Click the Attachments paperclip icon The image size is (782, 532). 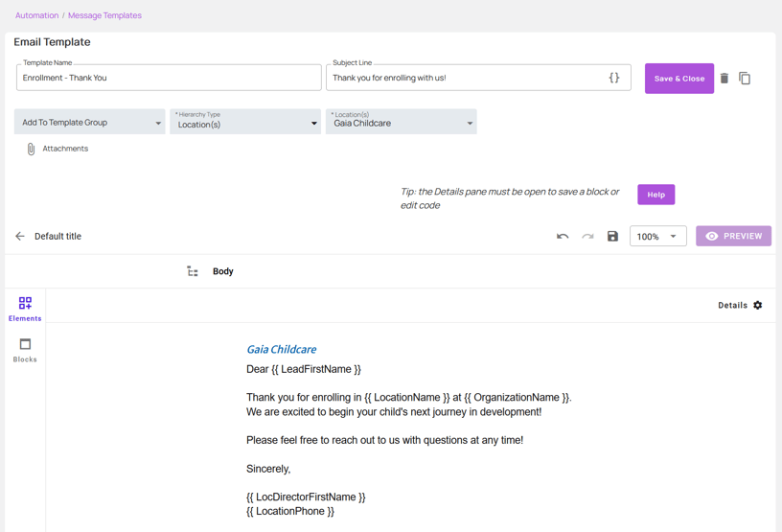point(31,150)
